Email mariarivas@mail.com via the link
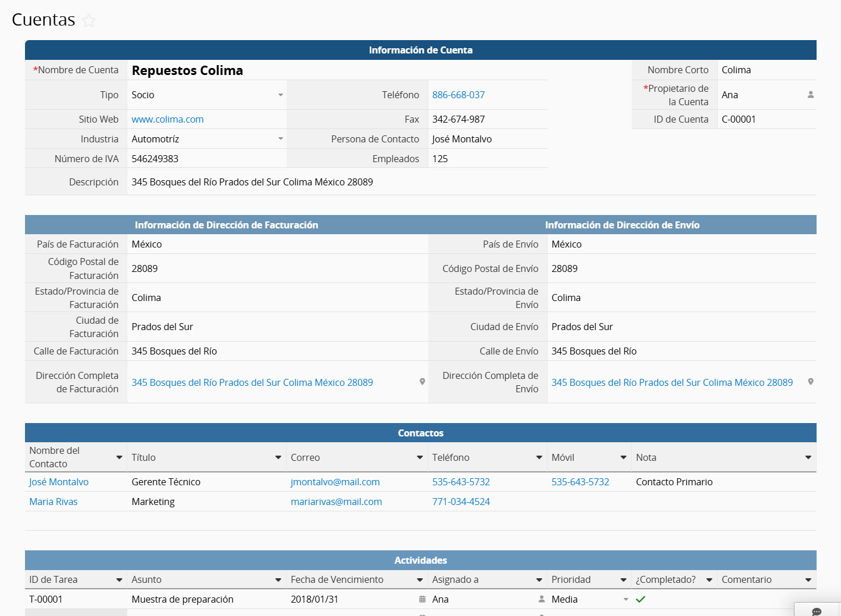Screen dimensions: 841x616 (336, 502)
